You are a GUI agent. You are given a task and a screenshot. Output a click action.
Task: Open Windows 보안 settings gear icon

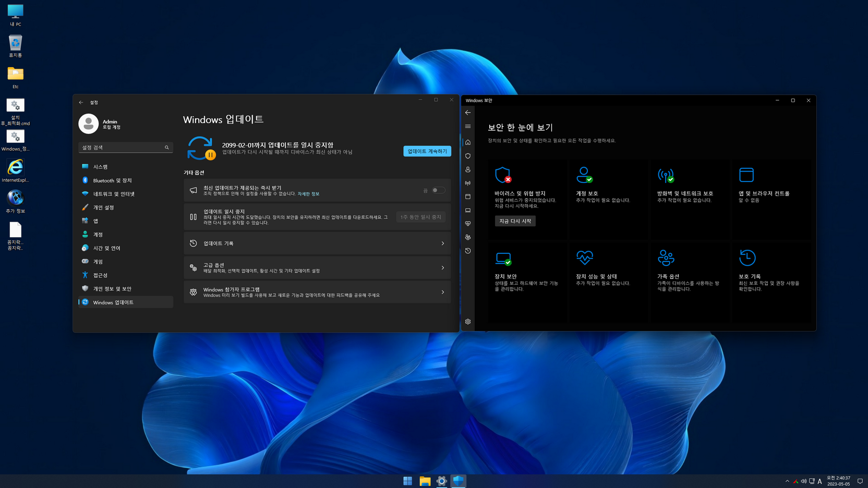click(468, 322)
